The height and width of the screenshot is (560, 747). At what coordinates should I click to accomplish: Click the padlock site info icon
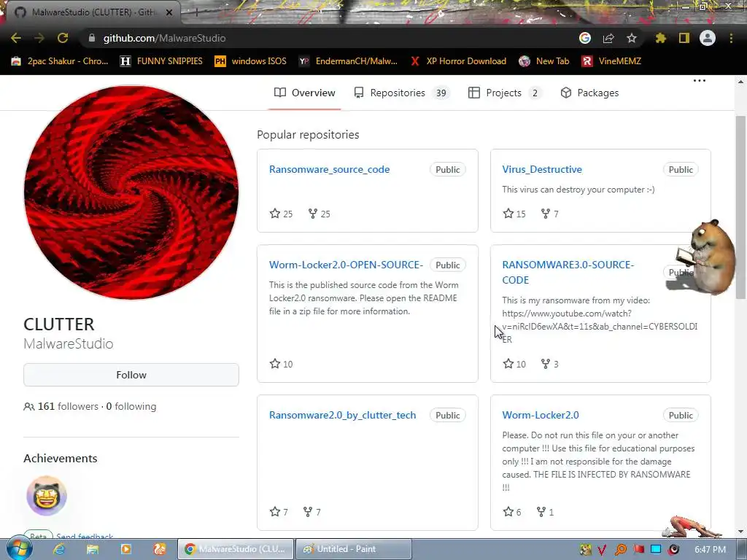(92, 38)
